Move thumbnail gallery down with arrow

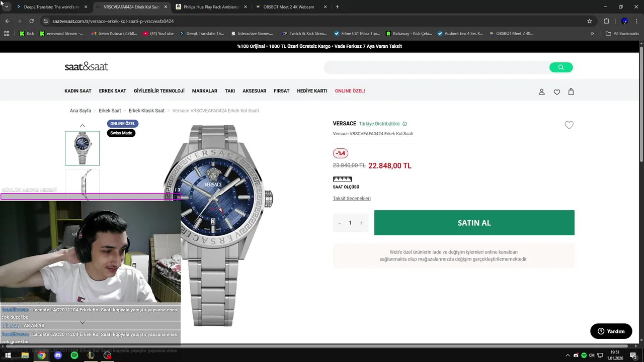point(83,322)
